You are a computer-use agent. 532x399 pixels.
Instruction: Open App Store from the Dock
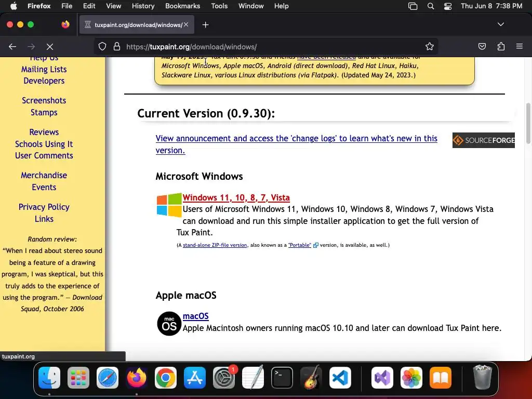pyautogui.click(x=195, y=378)
